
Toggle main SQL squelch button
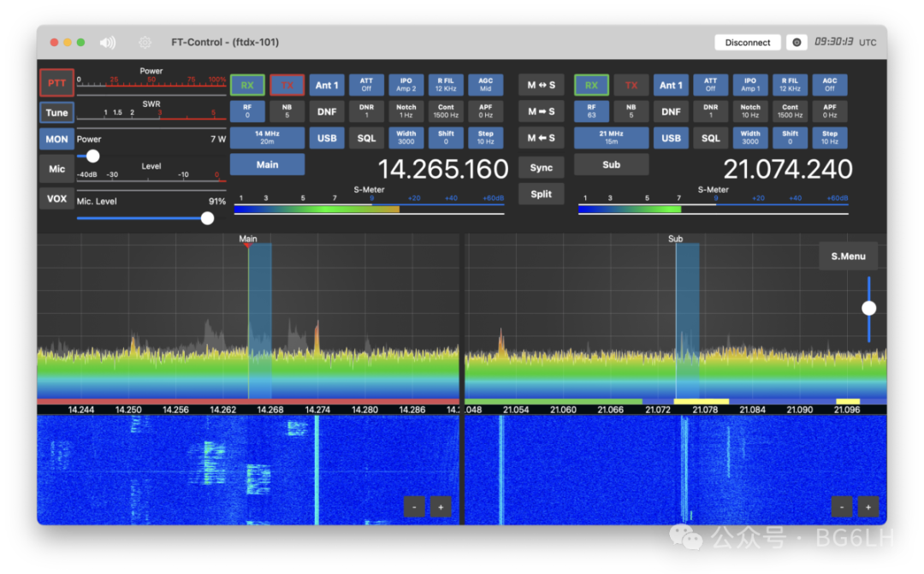coord(366,138)
